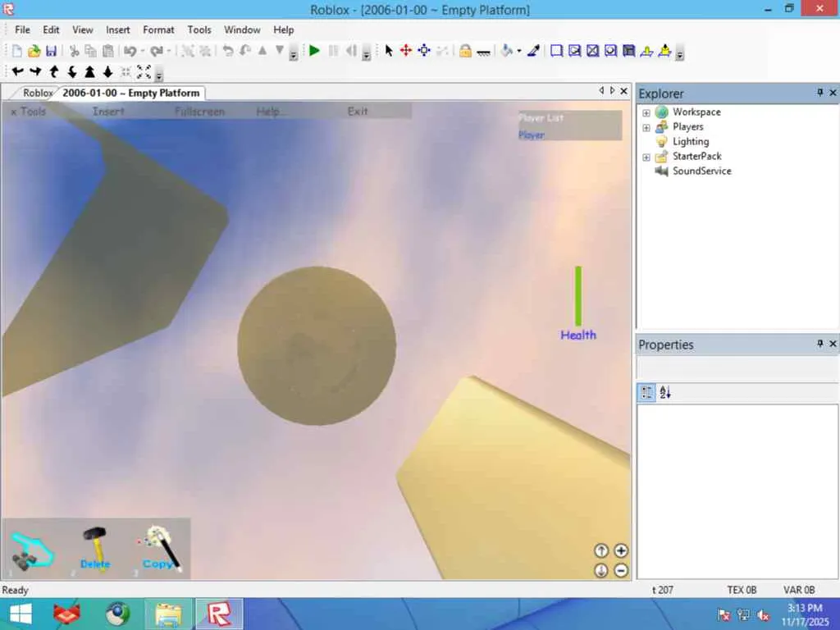This screenshot has width=840, height=630.
Task: Click Help in the in-game menu
Action: click(271, 112)
